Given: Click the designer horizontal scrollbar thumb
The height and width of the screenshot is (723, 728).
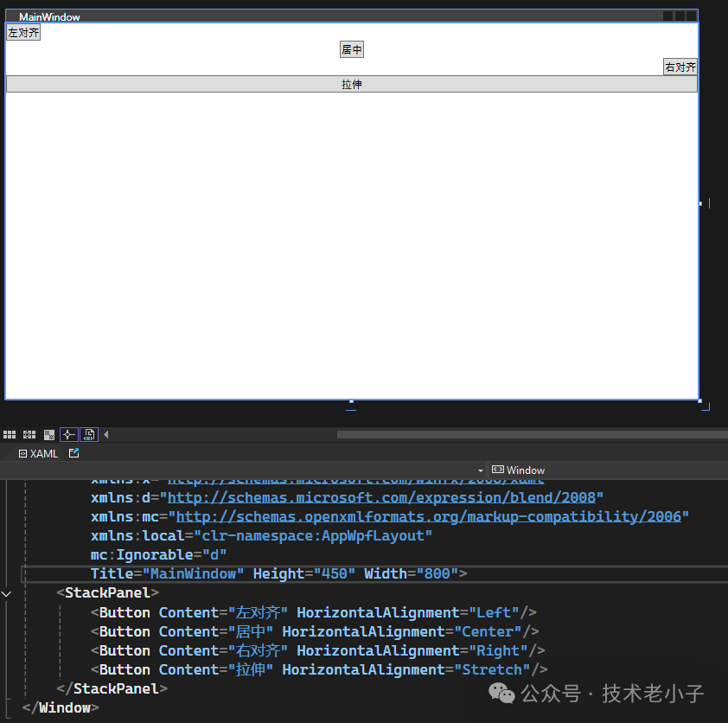Looking at the screenshot, I should (x=519, y=434).
